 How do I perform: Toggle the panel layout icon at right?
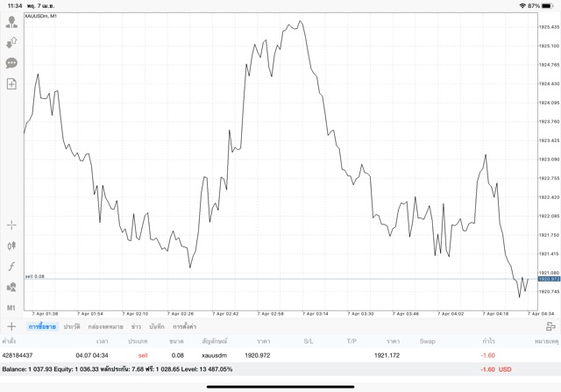click(550, 326)
